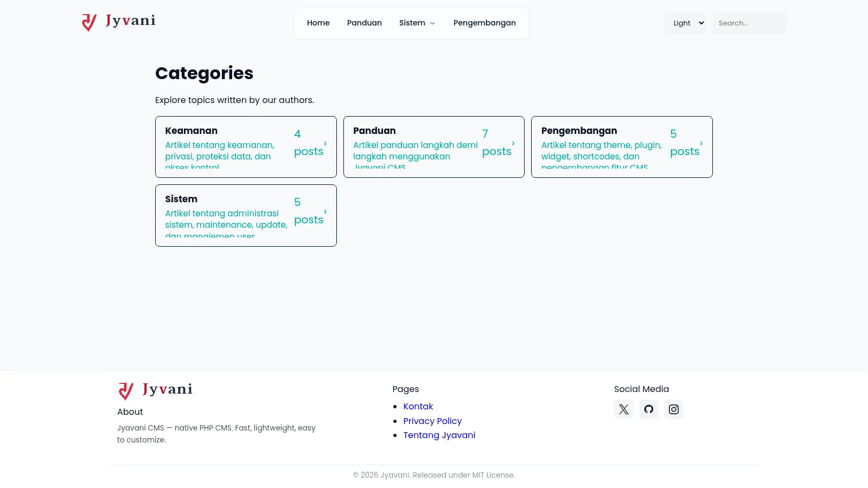Click the 'Social Media' footer heading
This screenshot has width=868, height=488.
[641, 389]
